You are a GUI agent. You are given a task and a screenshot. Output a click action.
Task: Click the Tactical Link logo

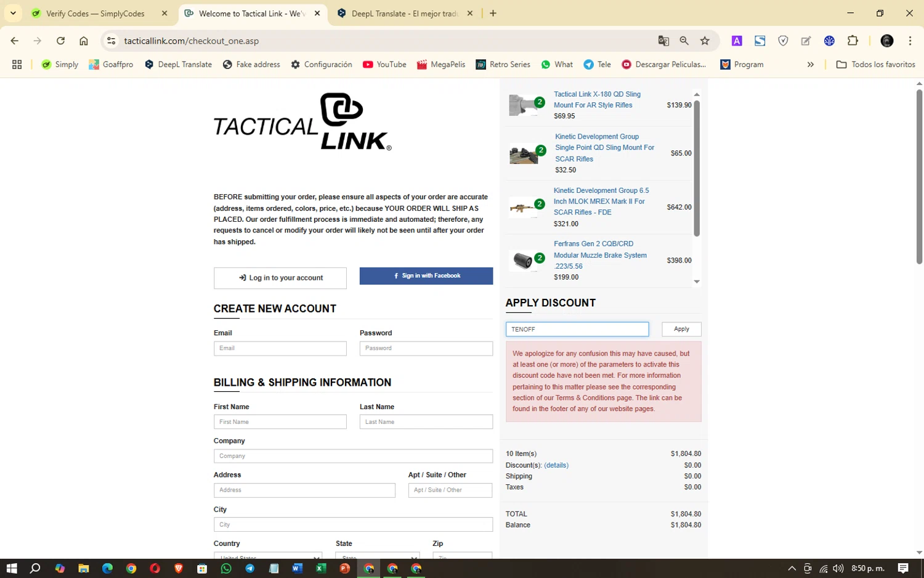[302, 122]
